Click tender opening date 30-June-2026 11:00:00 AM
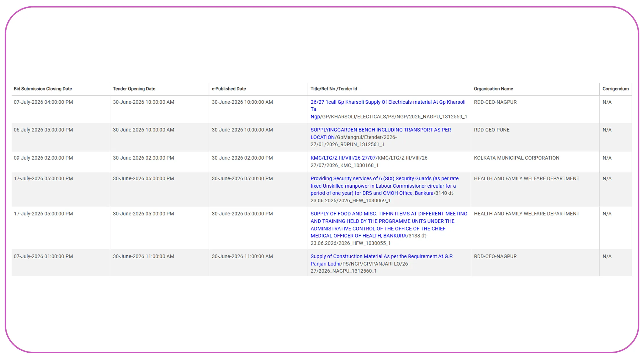644x359 pixels. coord(143,256)
